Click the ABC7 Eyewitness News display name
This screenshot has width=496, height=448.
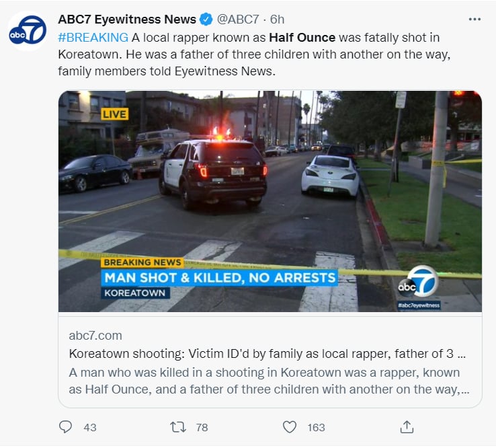(x=127, y=19)
